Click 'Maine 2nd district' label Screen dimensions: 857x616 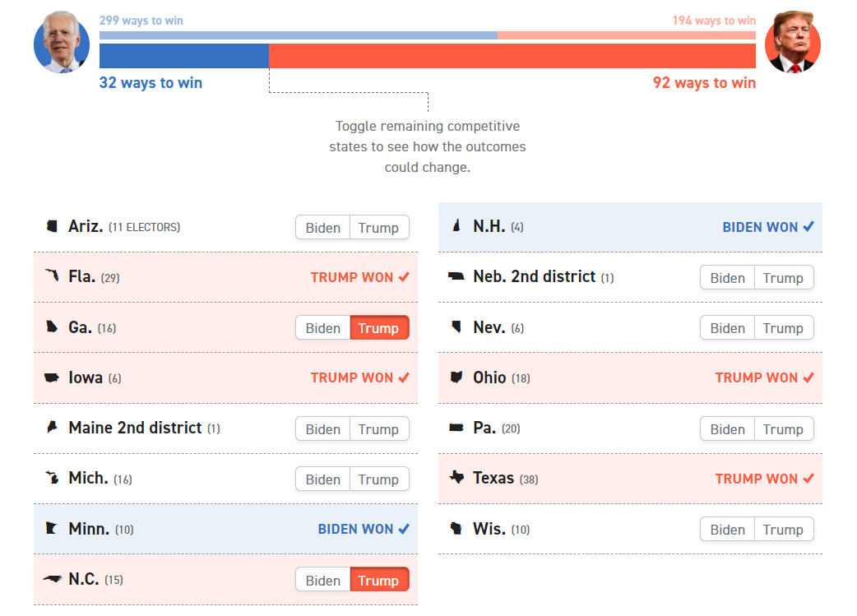[x=135, y=428]
